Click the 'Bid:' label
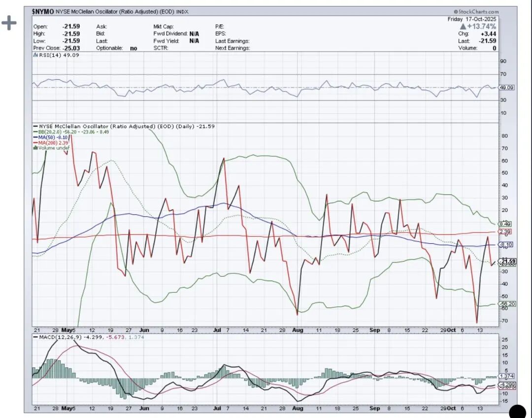This screenshot has width=532, height=418. click(100, 34)
